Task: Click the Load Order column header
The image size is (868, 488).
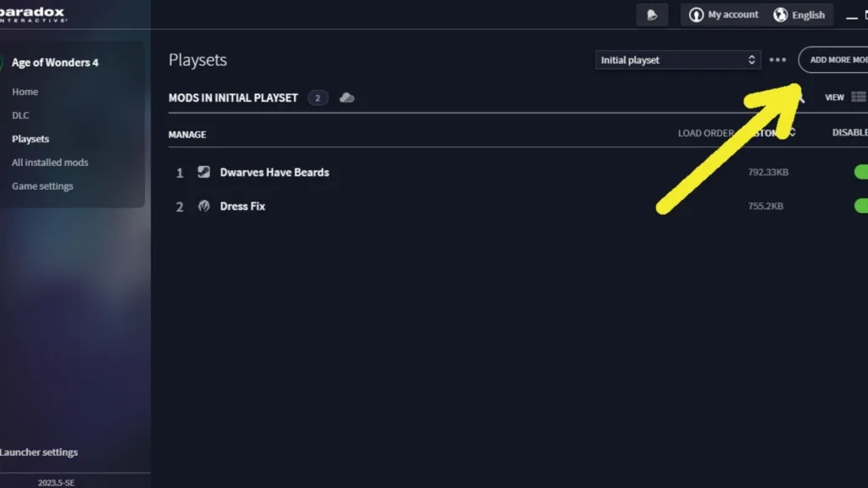Action: [706, 133]
